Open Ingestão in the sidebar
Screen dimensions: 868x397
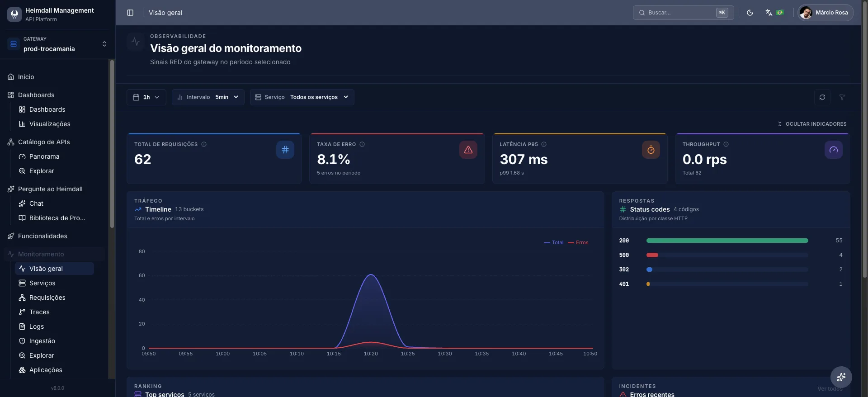coord(54,341)
